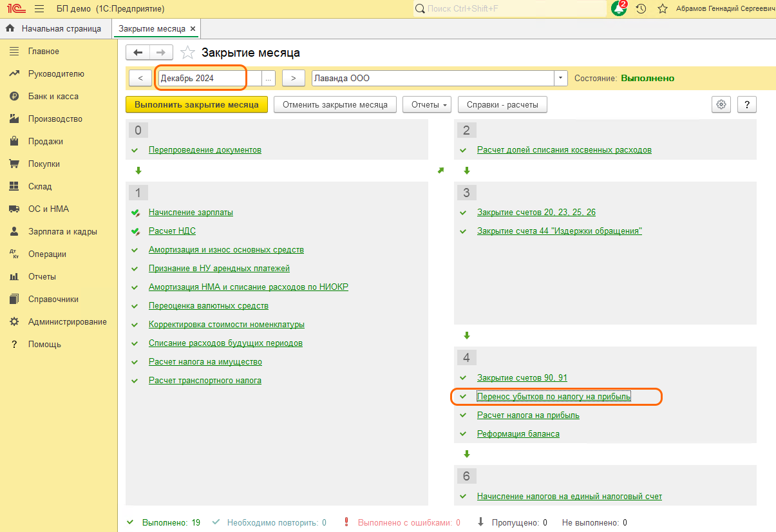Switch to Начальная страница tab
Screen dimensions: 776x532
click(x=55, y=29)
